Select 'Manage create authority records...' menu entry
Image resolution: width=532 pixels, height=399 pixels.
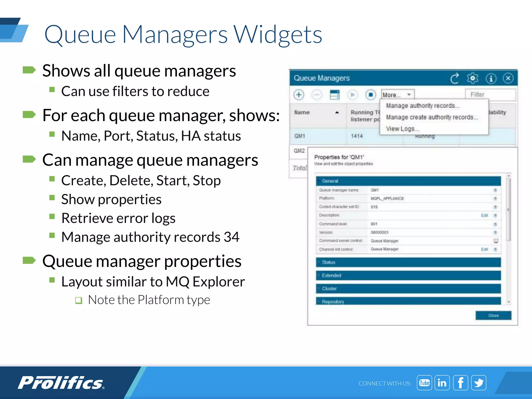tap(432, 117)
